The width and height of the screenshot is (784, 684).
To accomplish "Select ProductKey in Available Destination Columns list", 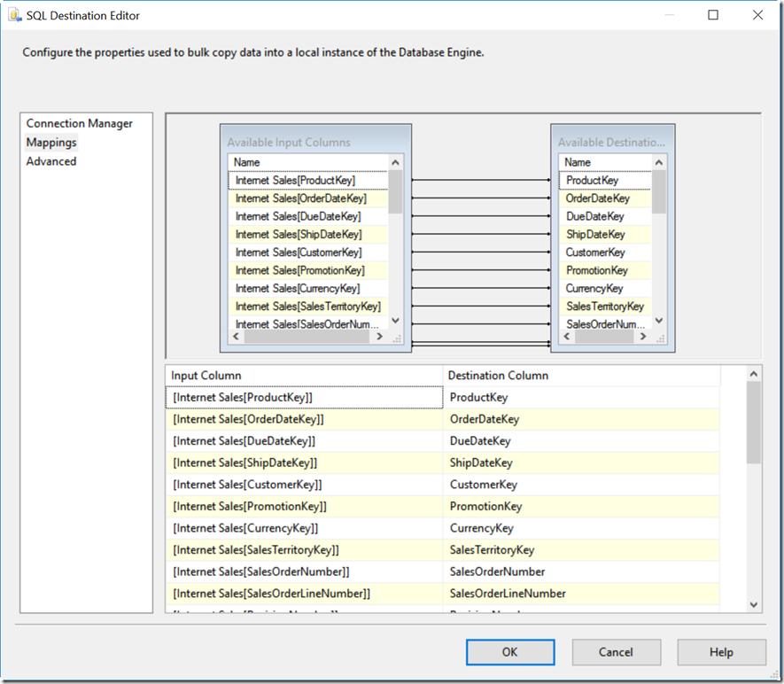I will point(606,181).
